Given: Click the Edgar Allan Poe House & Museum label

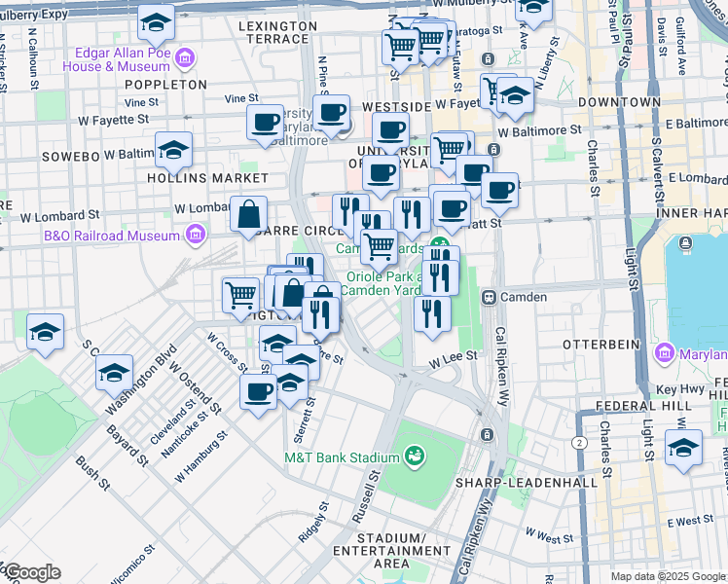Looking at the screenshot, I should coord(117,60).
